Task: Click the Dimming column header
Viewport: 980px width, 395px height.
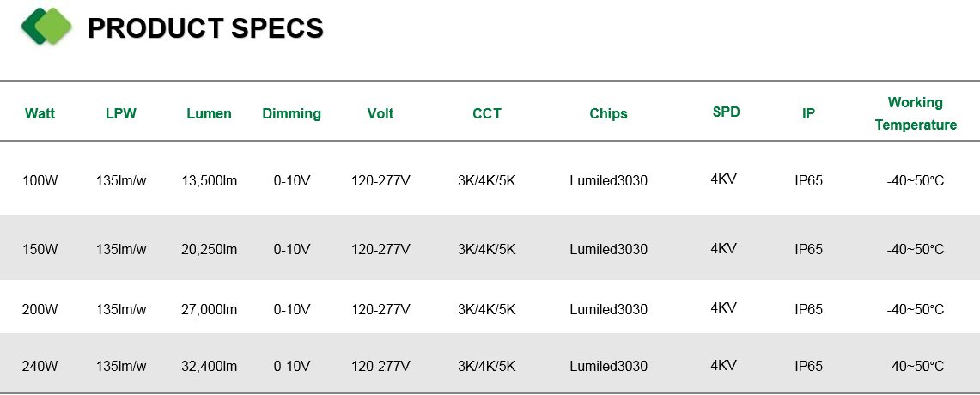Action: 291,113
